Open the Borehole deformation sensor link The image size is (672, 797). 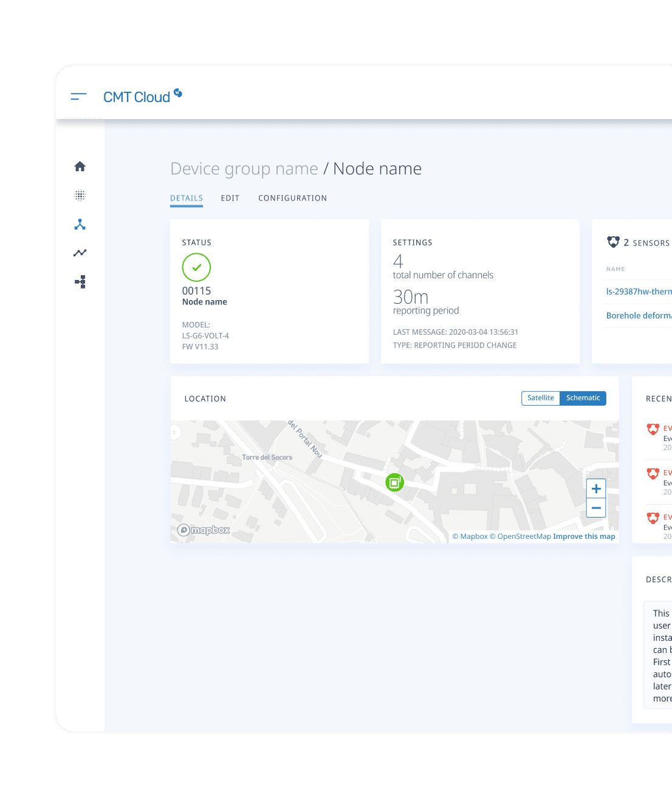(639, 316)
